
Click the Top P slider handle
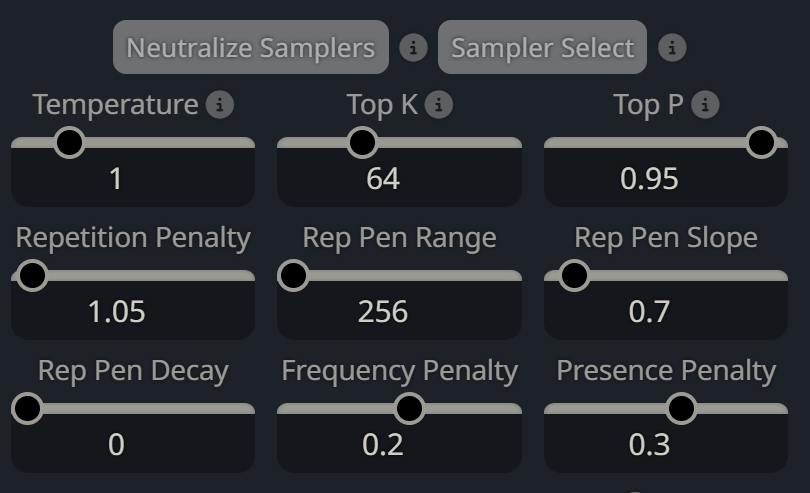pos(761,143)
